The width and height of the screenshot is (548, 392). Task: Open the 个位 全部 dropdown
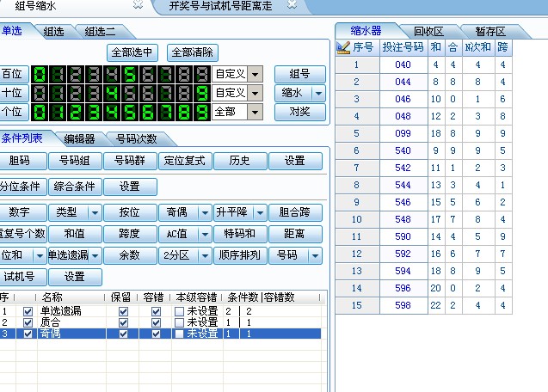(x=256, y=112)
